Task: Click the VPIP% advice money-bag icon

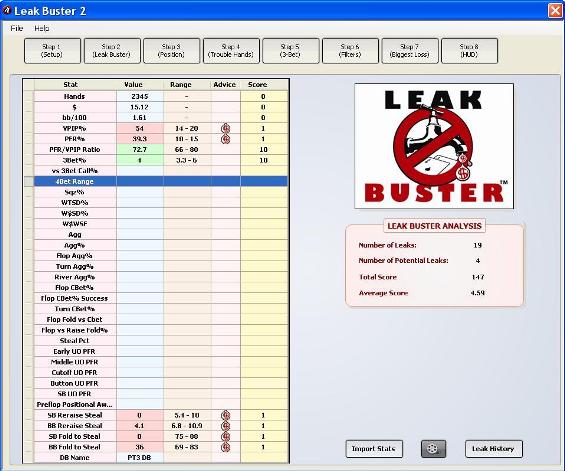Action: tap(226, 128)
